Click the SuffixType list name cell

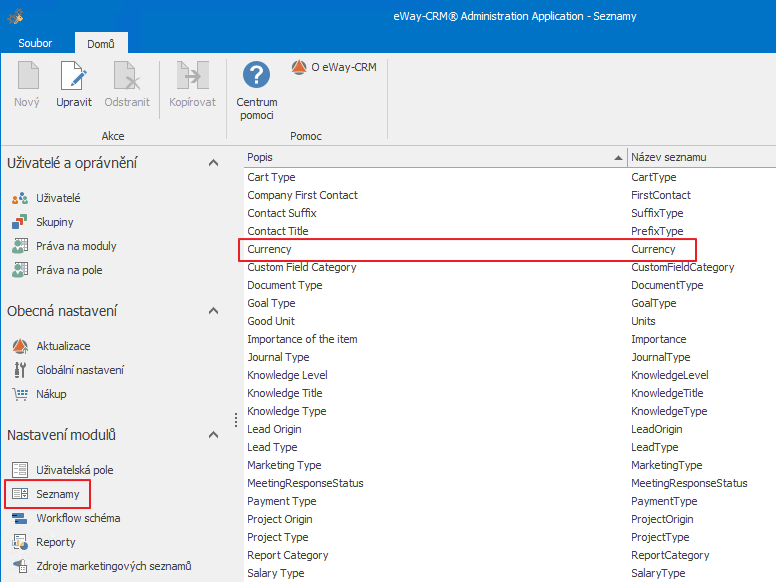click(657, 213)
